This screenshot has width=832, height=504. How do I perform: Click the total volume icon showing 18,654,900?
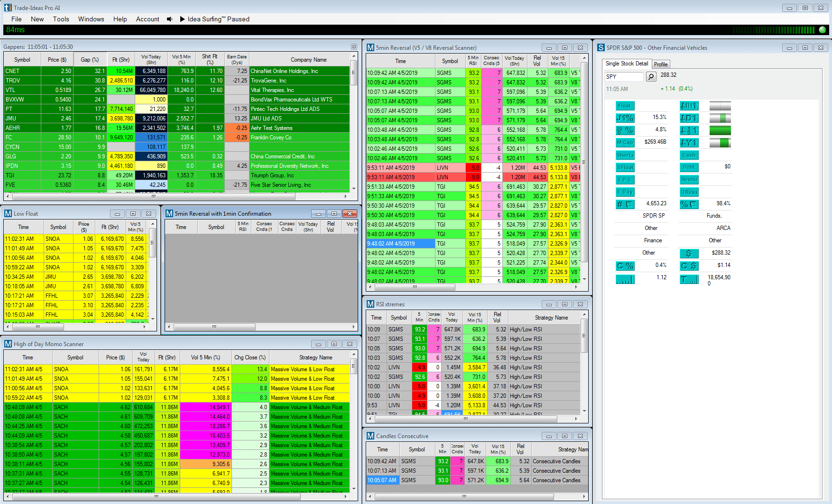click(689, 279)
